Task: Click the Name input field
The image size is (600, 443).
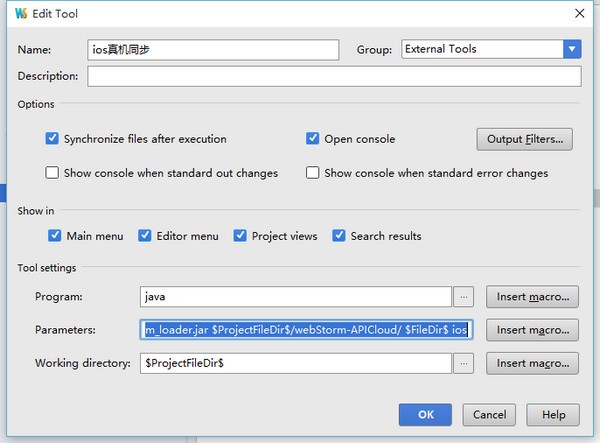Action: (213, 50)
